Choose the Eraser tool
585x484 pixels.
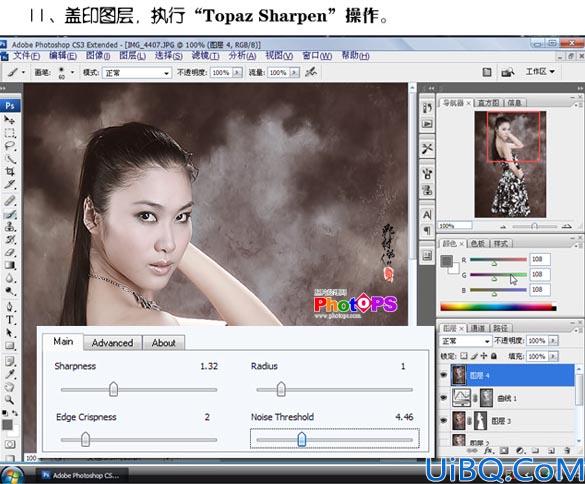(9, 252)
